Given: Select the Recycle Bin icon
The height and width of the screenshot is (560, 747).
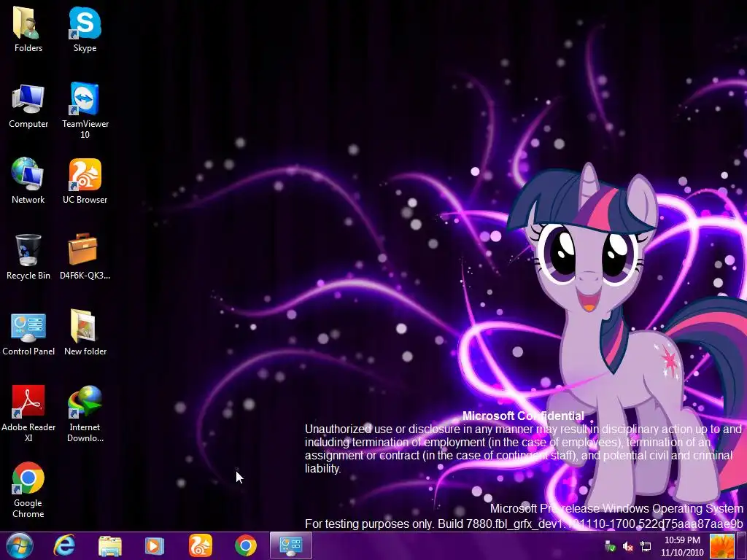Looking at the screenshot, I should click(x=28, y=257).
